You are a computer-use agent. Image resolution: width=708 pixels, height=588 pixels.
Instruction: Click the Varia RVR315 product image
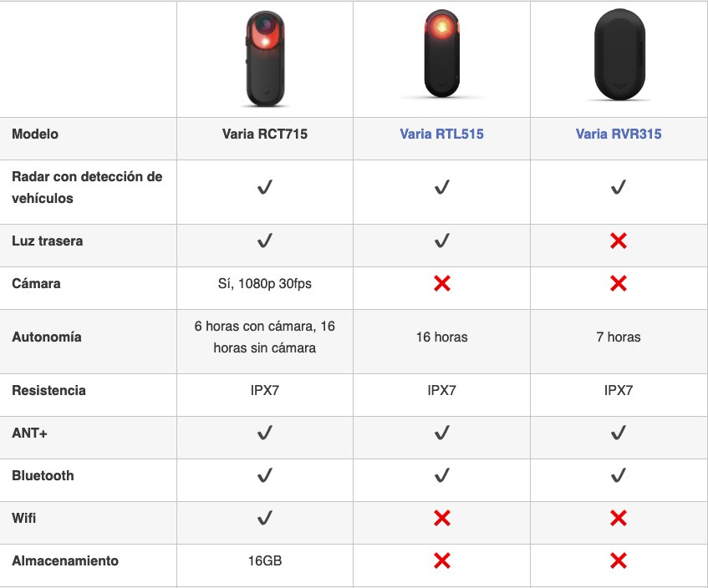click(x=619, y=57)
